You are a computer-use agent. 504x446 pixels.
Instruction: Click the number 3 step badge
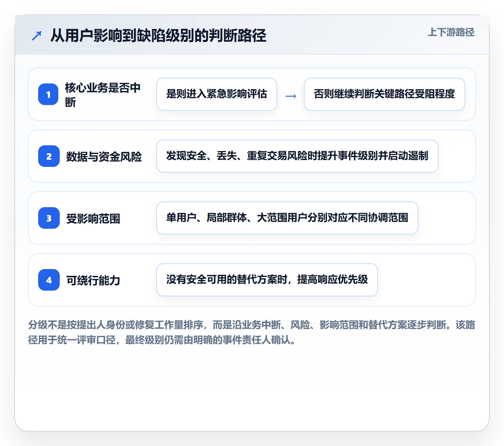point(49,218)
